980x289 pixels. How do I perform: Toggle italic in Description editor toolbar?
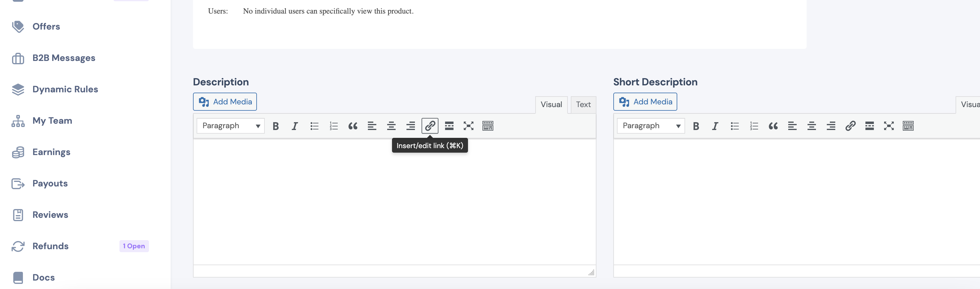point(295,126)
